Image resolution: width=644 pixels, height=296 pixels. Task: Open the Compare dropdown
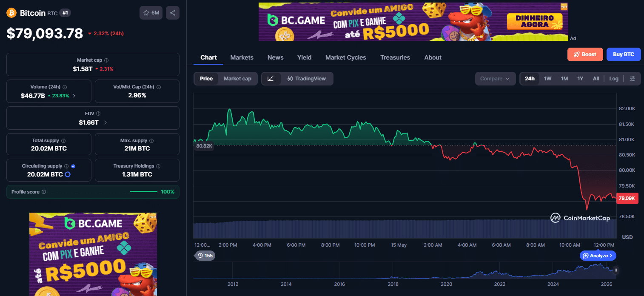coord(495,79)
